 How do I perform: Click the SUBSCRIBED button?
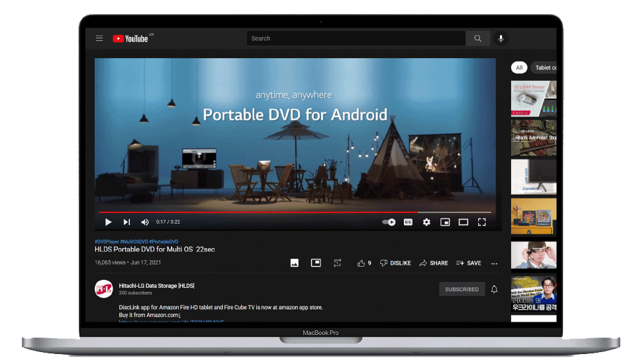pyautogui.click(x=462, y=289)
